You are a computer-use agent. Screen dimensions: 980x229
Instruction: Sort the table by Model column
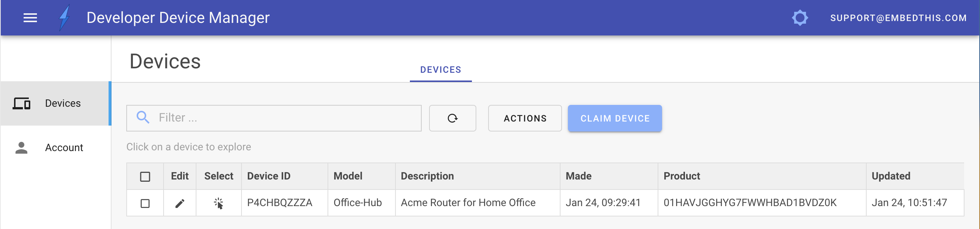tap(348, 176)
